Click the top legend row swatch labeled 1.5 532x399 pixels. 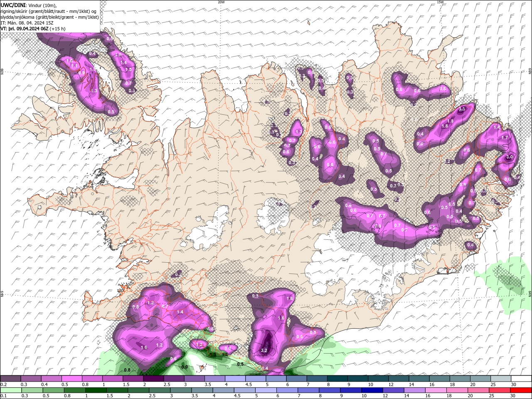tap(133, 379)
